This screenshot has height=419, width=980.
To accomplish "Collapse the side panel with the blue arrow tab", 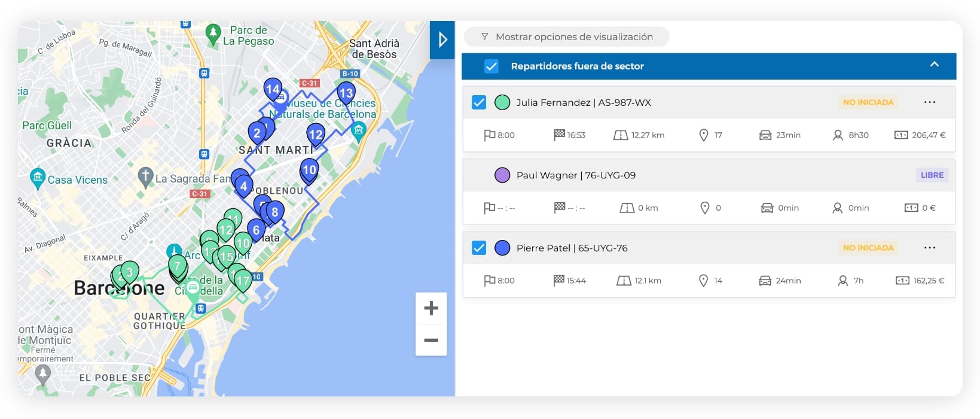I will pos(442,40).
